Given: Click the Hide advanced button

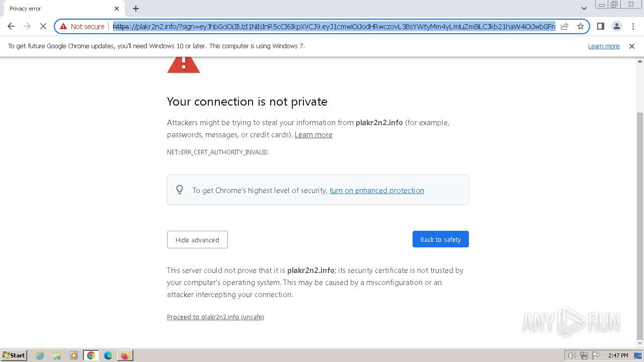Looking at the screenshot, I should click(x=197, y=240).
